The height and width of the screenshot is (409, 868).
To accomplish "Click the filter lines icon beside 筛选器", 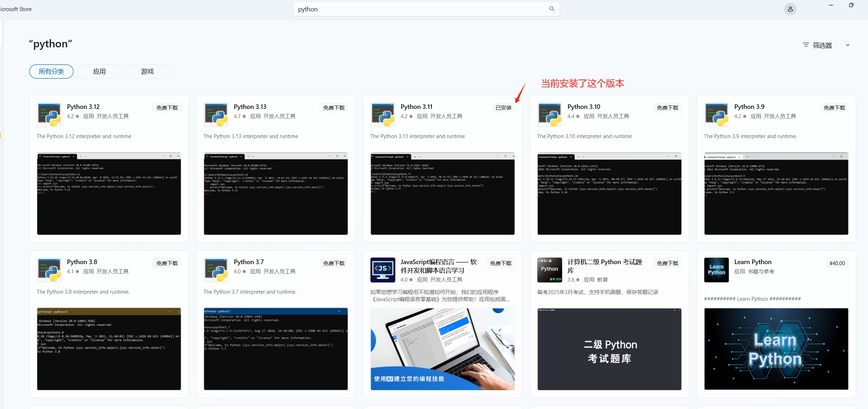I will (x=806, y=45).
